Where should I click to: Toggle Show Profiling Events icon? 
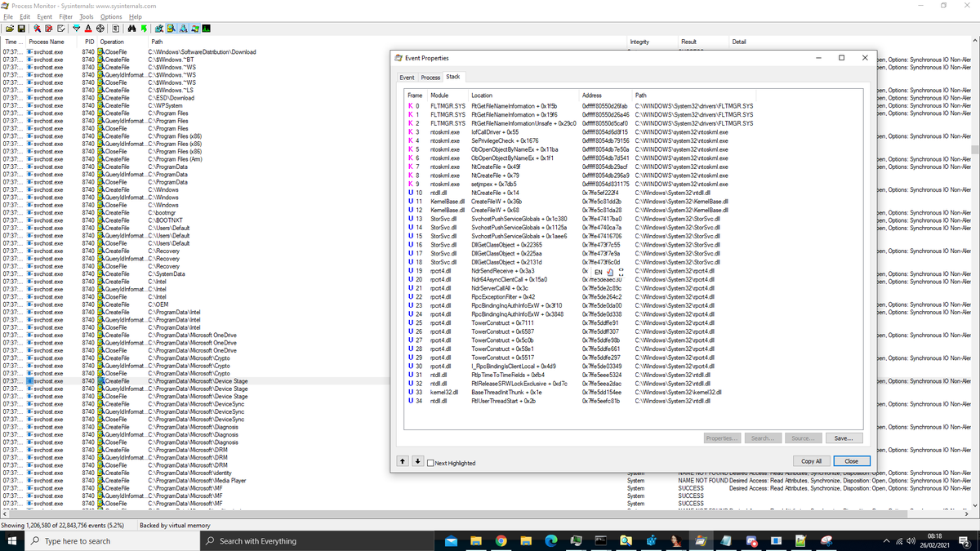[x=207, y=29]
